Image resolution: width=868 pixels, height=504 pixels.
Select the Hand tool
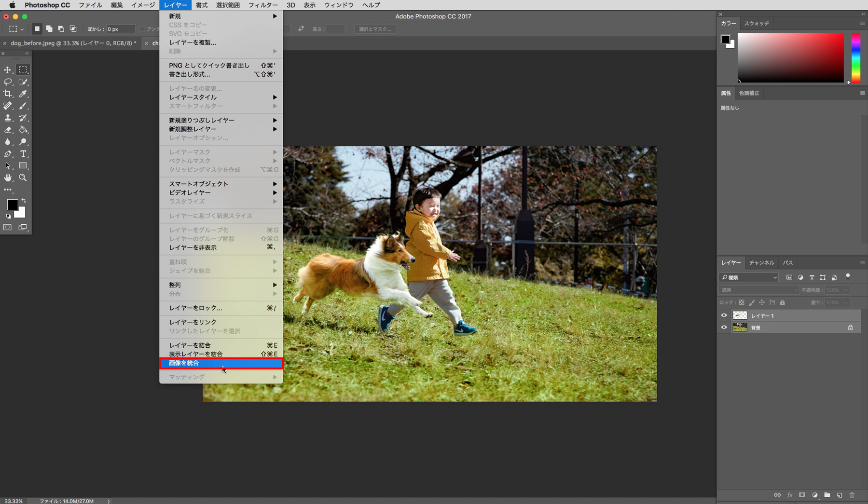coord(8,177)
